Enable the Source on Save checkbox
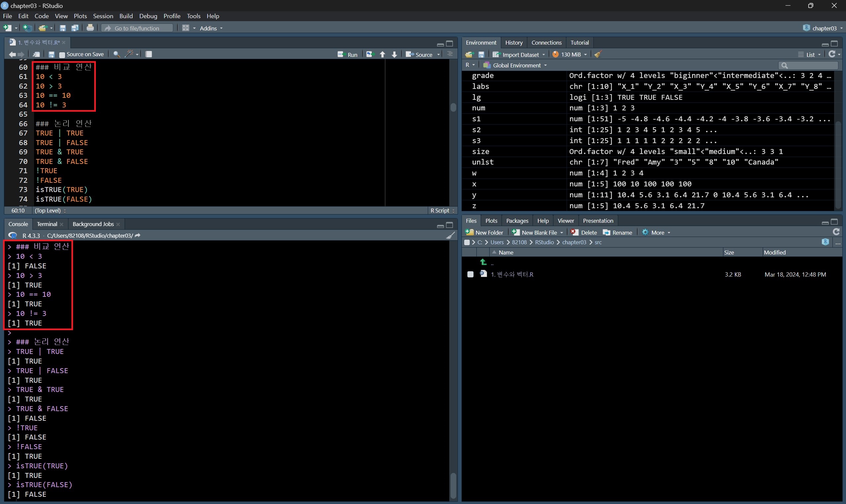The width and height of the screenshot is (846, 504). coord(62,55)
